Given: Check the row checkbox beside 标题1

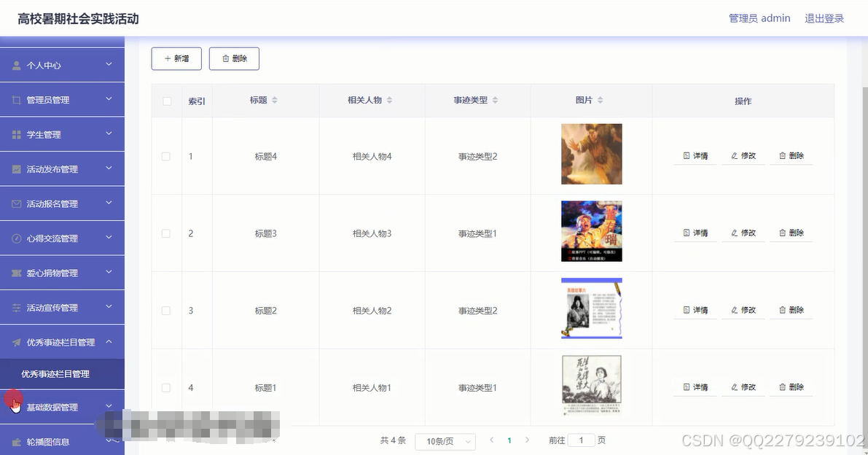Looking at the screenshot, I should (x=165, y=387).
